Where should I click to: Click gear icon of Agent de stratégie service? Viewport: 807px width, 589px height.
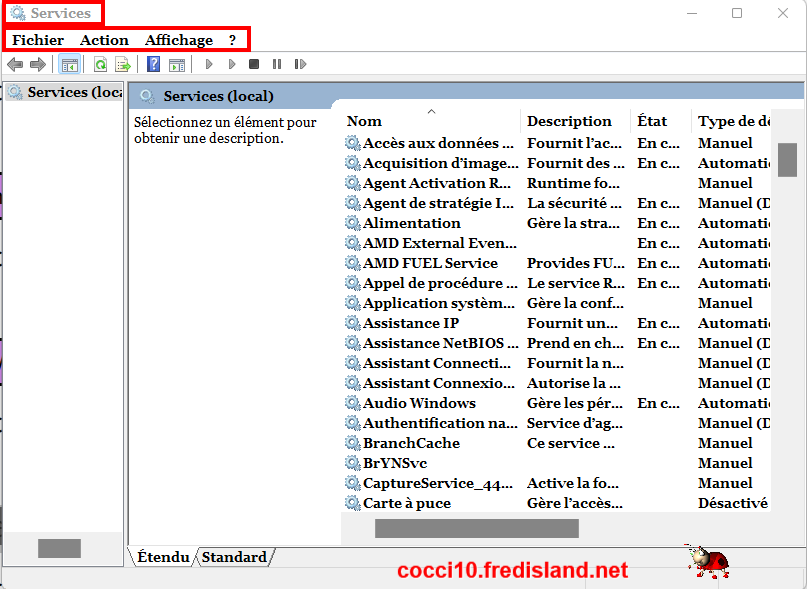[353, 203]
